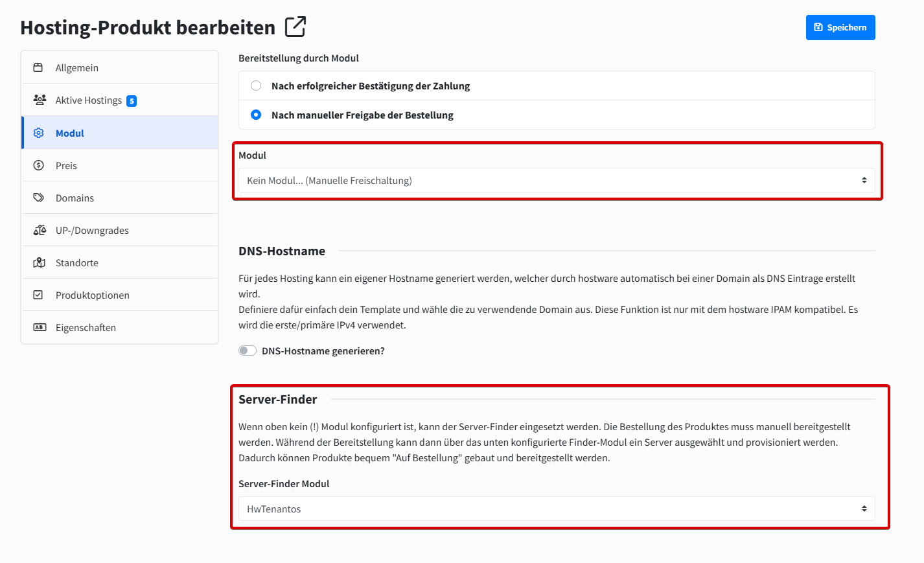Click the external link icon beside the title

295,27
